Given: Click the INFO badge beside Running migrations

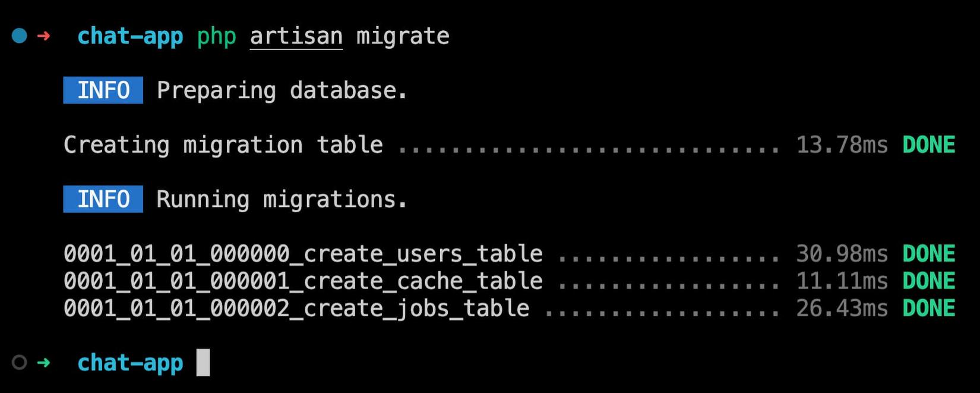Looking at the screenshot, I should (x=103, y=199).
